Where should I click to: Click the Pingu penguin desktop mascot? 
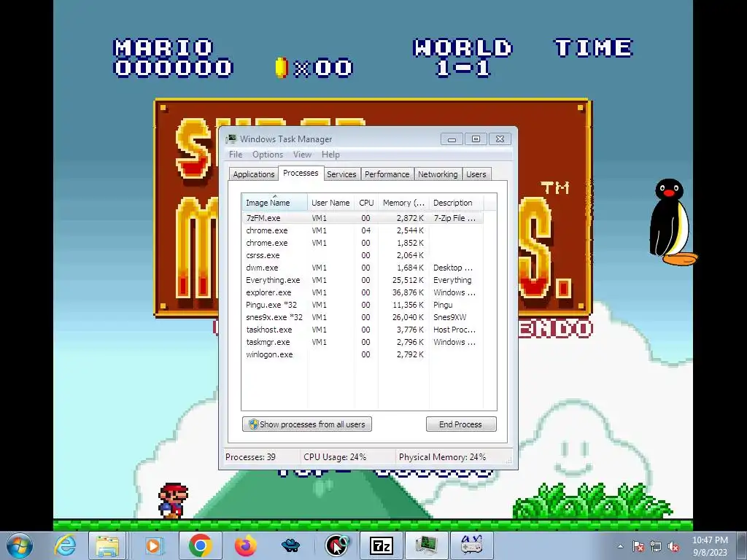[x=672, y=222]
